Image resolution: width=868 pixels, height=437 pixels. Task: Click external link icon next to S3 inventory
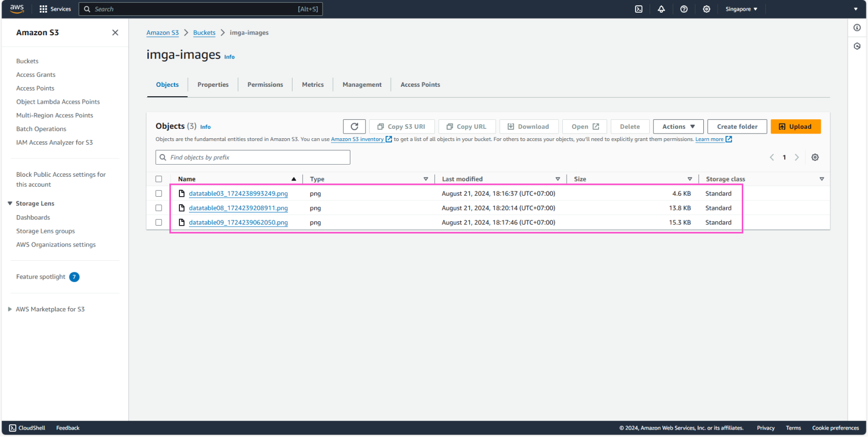[389, 139]
